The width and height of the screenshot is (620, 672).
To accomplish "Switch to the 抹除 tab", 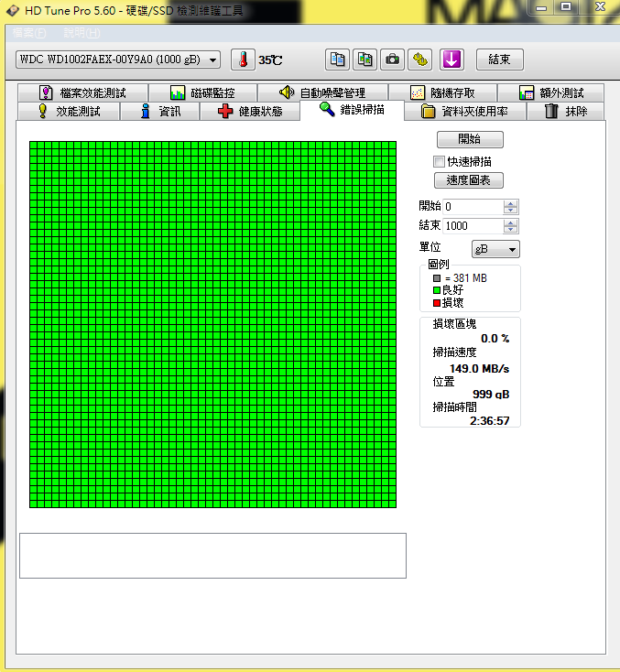I will click(566, 112).
